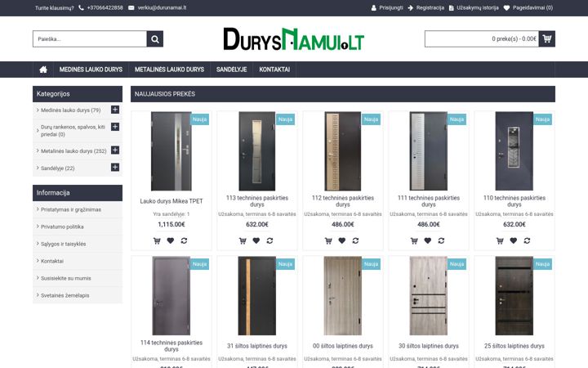
Task: Open 111 techninės paskirties durys title
Action: coord(429,201)
